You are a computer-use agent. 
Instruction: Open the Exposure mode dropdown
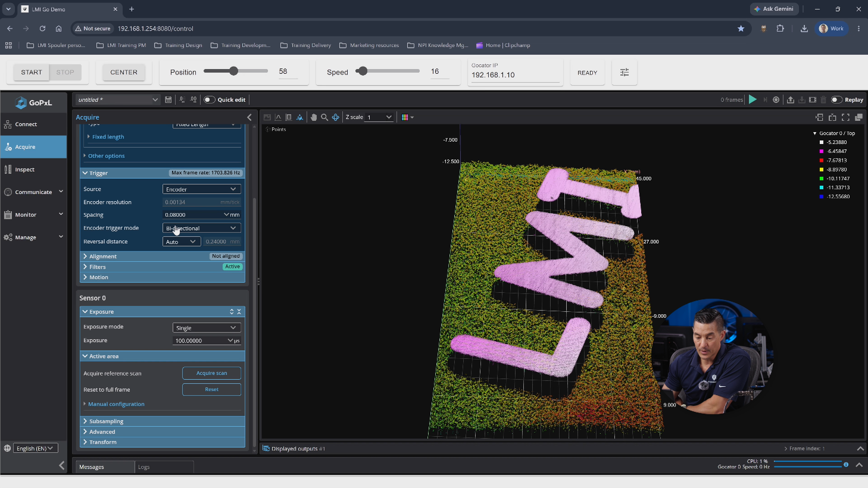coord(207,328)
